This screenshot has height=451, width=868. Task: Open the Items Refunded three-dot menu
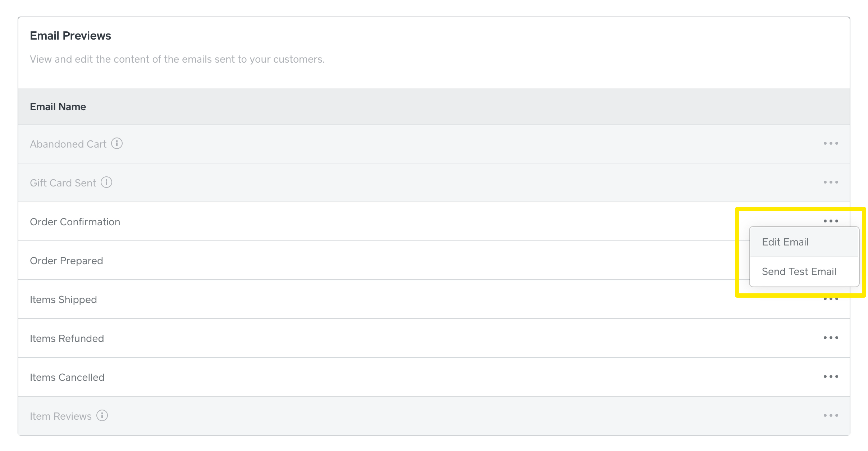tap(831, 338)
